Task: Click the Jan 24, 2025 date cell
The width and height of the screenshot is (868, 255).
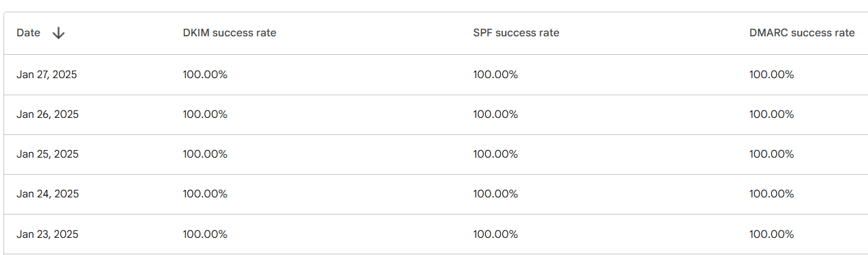Action: click(47, 194)
